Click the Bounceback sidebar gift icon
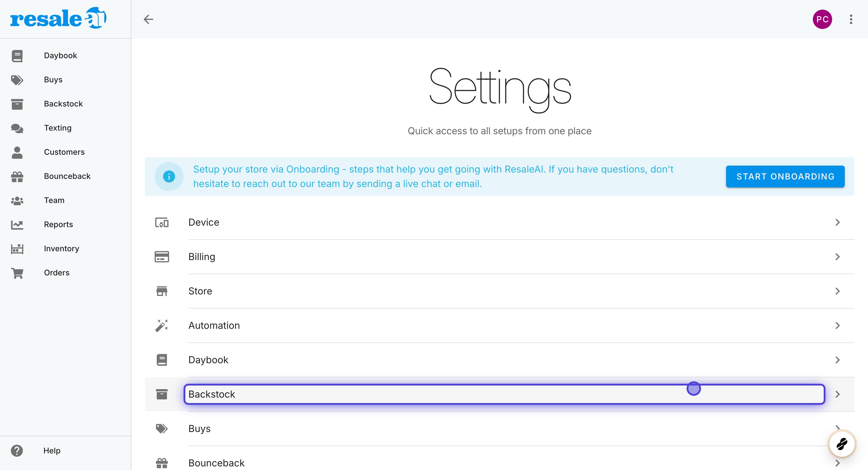This screenshot has height=470, width=868. pos(17,176)
